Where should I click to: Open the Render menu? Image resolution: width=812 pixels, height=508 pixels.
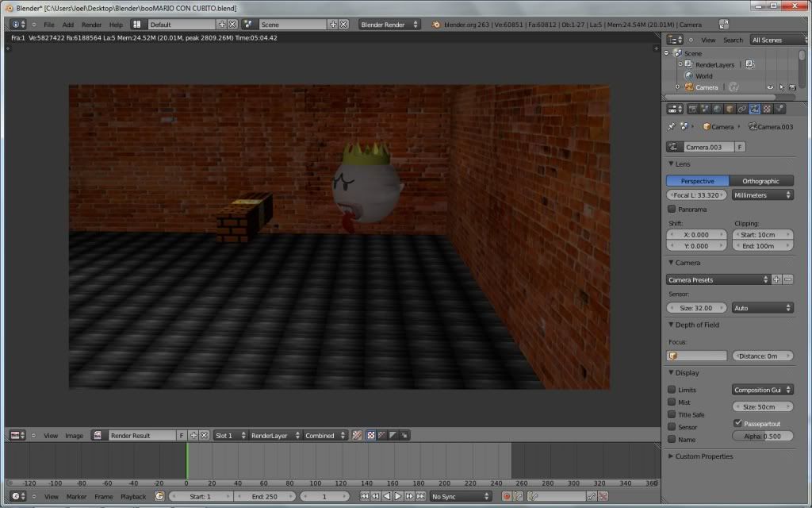point(92,25)
